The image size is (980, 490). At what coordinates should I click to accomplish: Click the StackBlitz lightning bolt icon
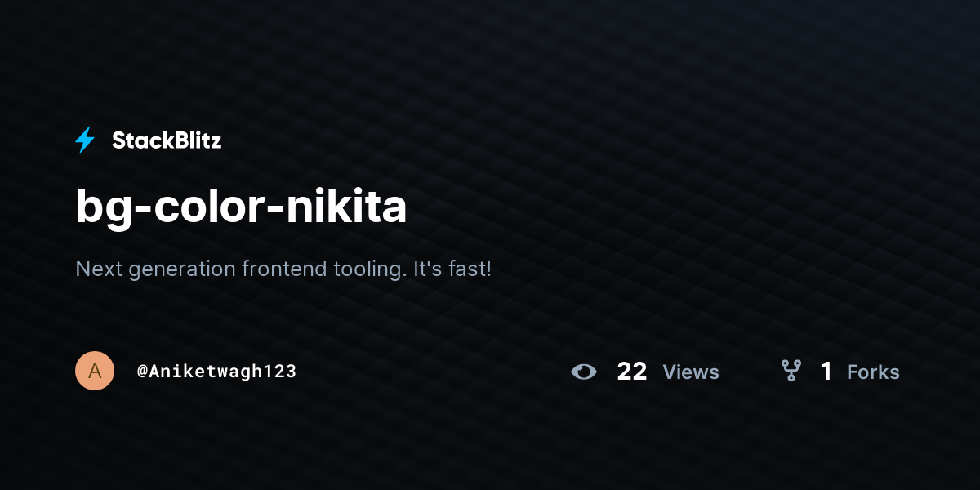click(x=85, y=140)
